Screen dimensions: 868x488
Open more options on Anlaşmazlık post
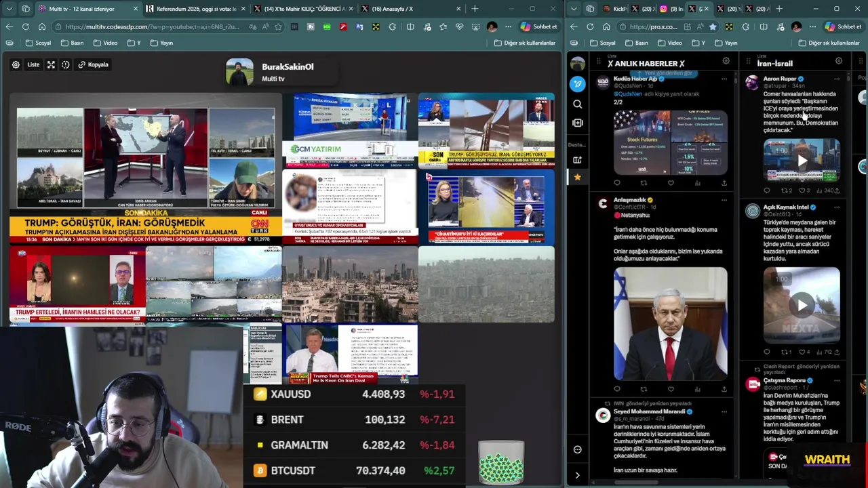pos(724,200)
